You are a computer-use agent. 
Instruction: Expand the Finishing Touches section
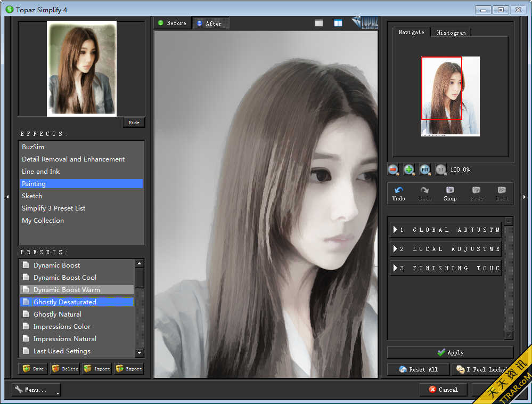[x=445, y=268]
